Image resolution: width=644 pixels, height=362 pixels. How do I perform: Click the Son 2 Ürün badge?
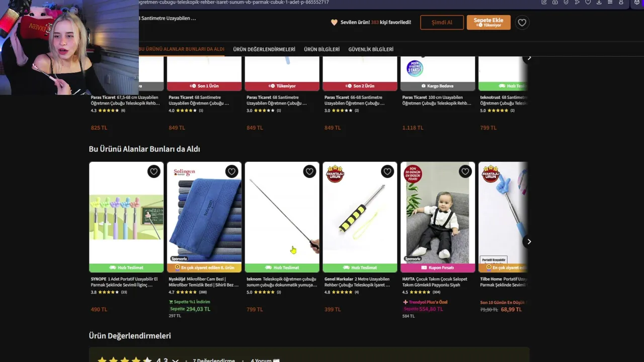pyautogui.click(x=360, y=86)
